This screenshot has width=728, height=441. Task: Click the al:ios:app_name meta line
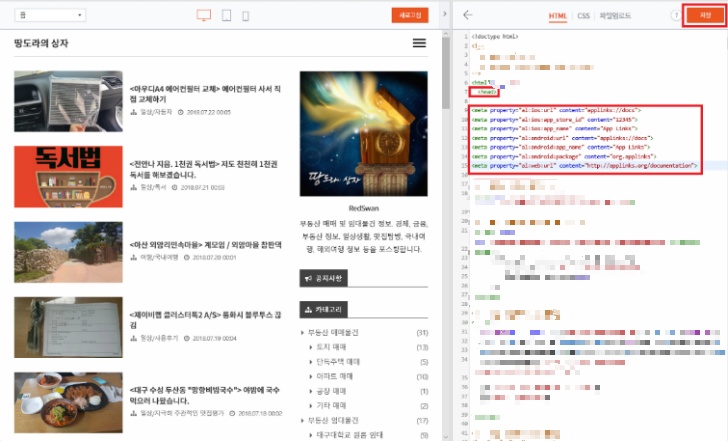pos(555,129)
